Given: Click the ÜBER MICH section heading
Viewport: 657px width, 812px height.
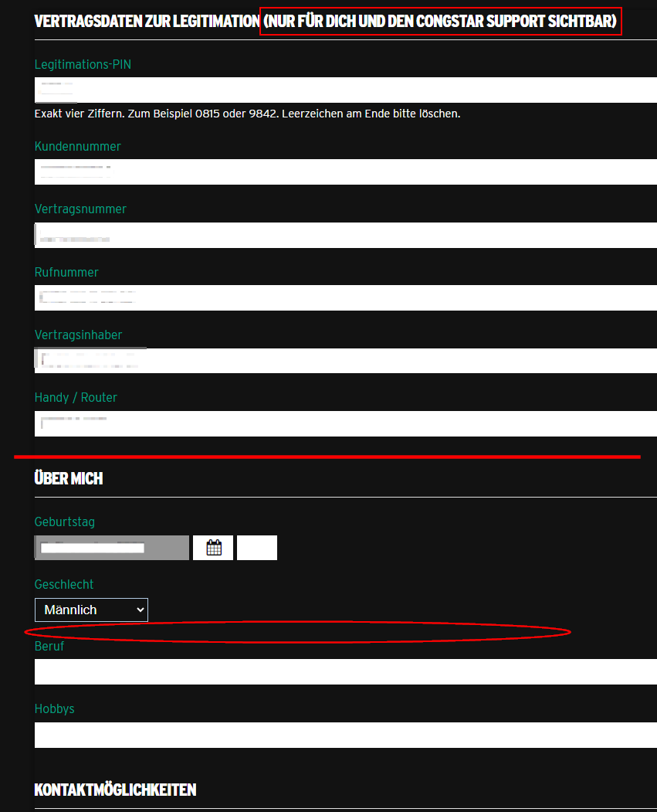Looking at the screenshot, I should [69, 478].
